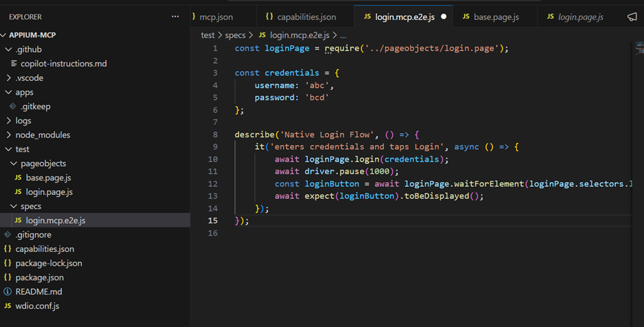Click the megaphone icon beside the tabs
The width and height of the screenshot is (644, 327).
[x=632, y=16]
